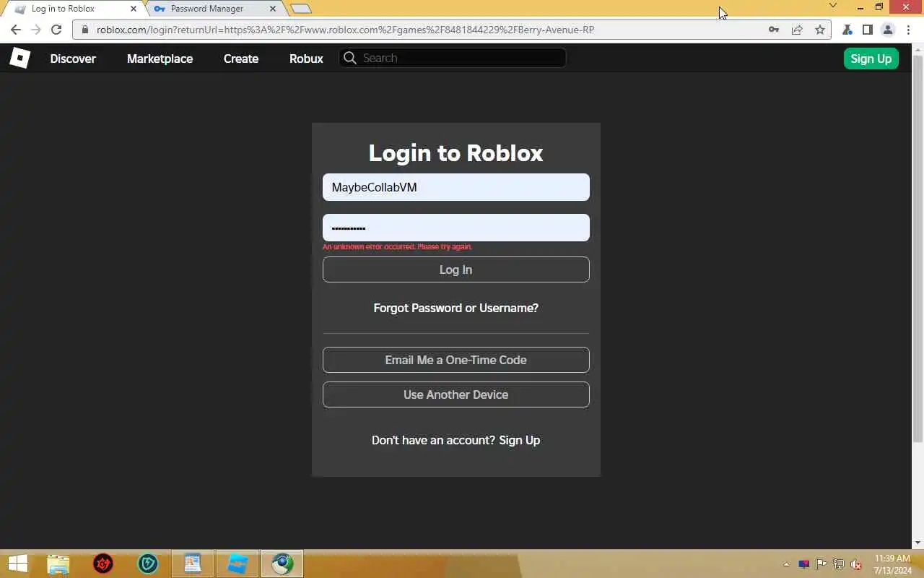Open the document app taskbar button

click(193, 564)
